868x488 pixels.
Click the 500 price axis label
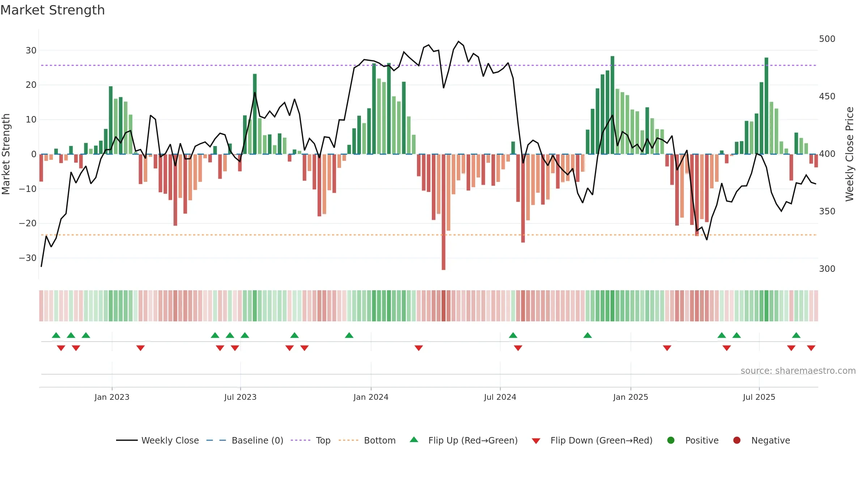pyautogui.click(x=827, y=39)
